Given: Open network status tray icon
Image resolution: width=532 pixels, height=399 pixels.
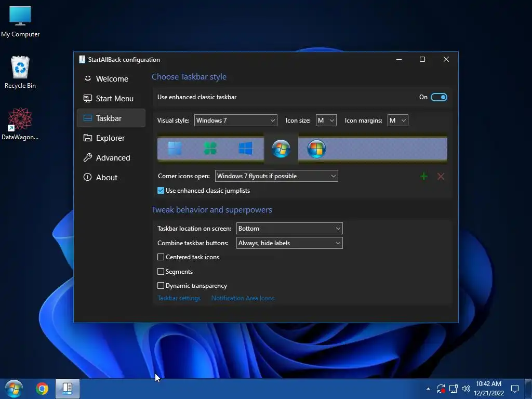Looking at the screenshot, I should 453,389.
